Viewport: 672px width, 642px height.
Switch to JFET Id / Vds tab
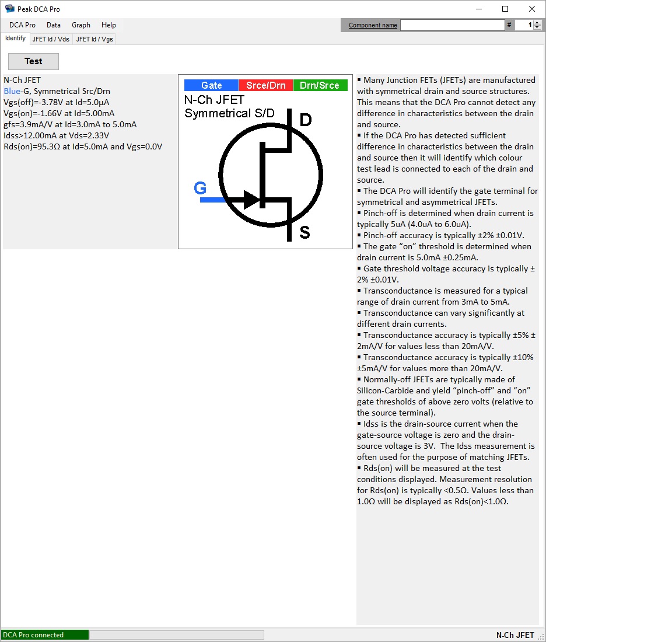tap(51, 39)
